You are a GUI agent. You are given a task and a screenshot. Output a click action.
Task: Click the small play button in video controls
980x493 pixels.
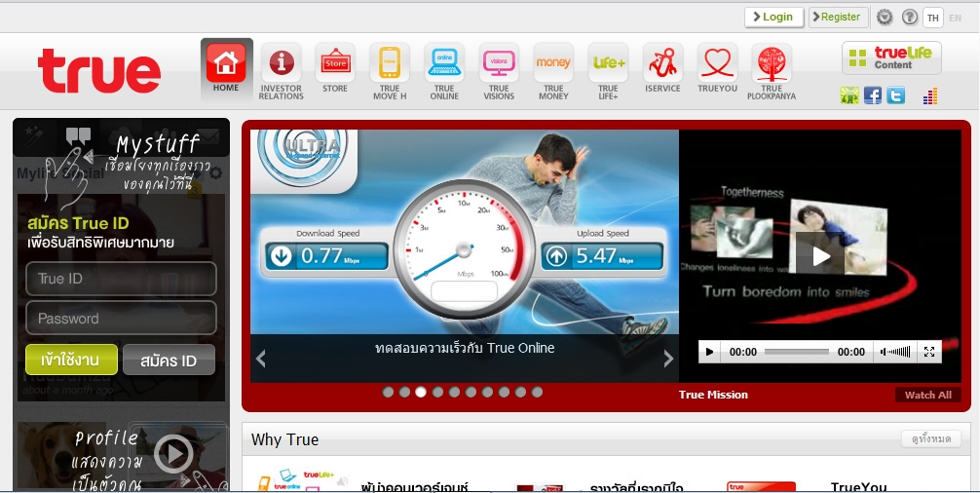click(x=709, y=352)
